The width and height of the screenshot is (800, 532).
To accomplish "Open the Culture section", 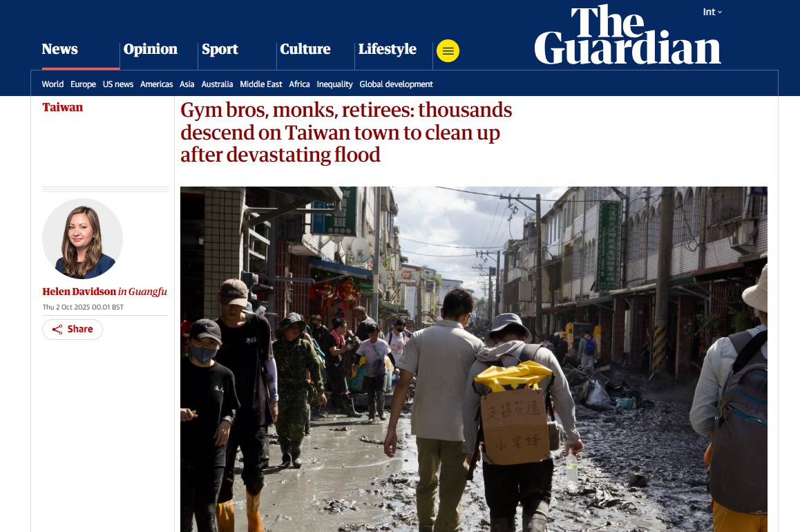I will pos(305,49).
